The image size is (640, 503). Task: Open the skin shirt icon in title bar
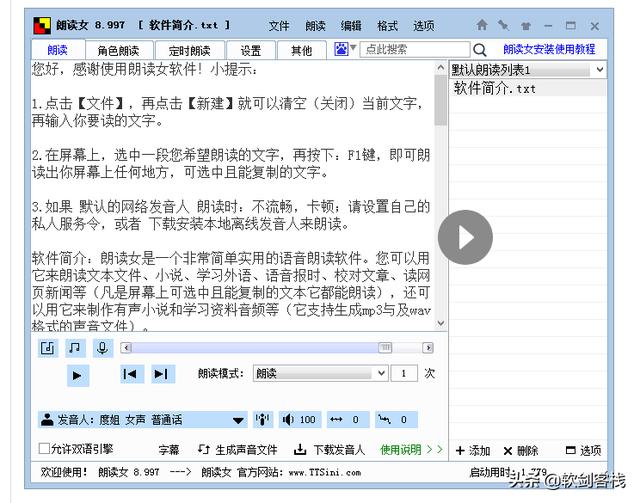point(526,26)
